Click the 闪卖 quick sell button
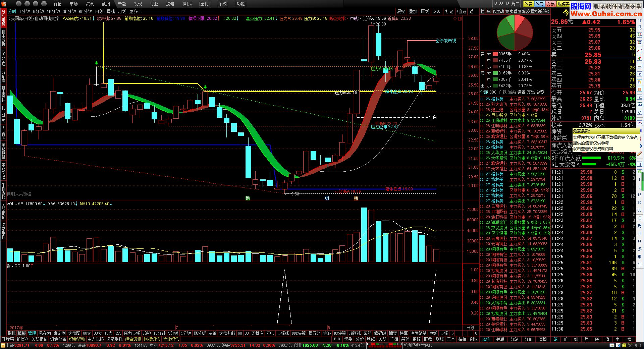This screenshot has width=644, height=349. click(x=539, y=4)
